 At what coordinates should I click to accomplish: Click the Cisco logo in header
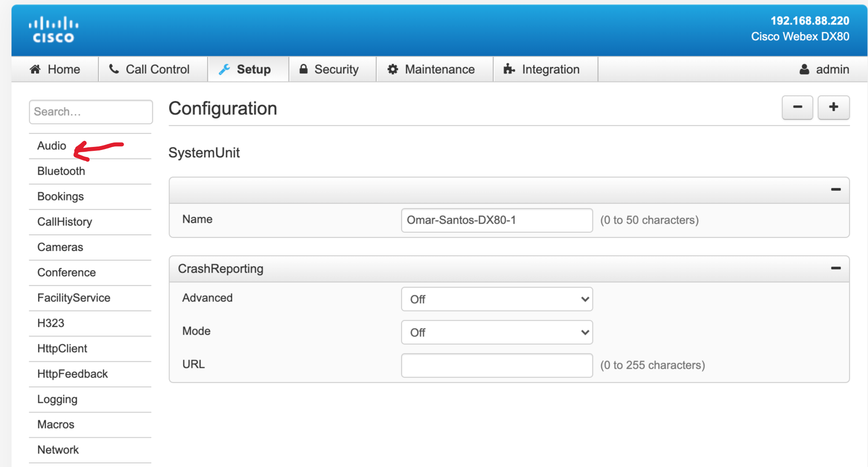click(x=53, y=30)
